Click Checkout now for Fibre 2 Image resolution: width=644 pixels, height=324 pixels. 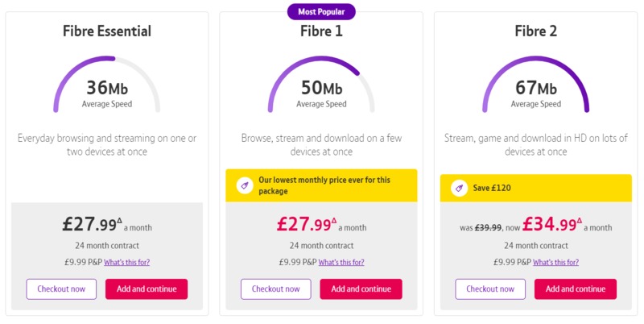(x=490, y=289)
